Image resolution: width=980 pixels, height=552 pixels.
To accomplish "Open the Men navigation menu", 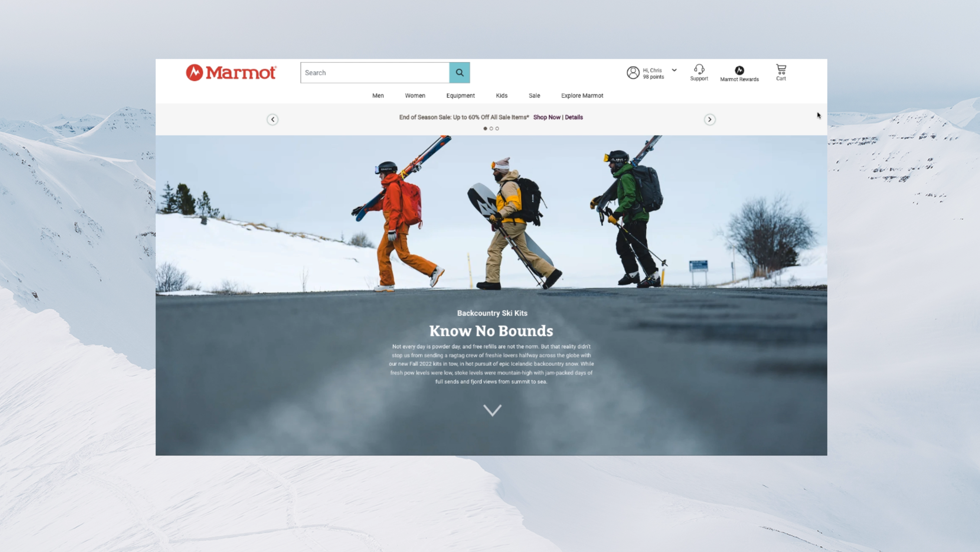I will click(x=378, y=96).
